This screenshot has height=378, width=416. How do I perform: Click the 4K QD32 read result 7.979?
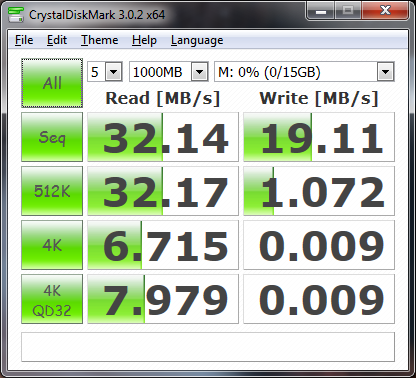click(163, 299)
